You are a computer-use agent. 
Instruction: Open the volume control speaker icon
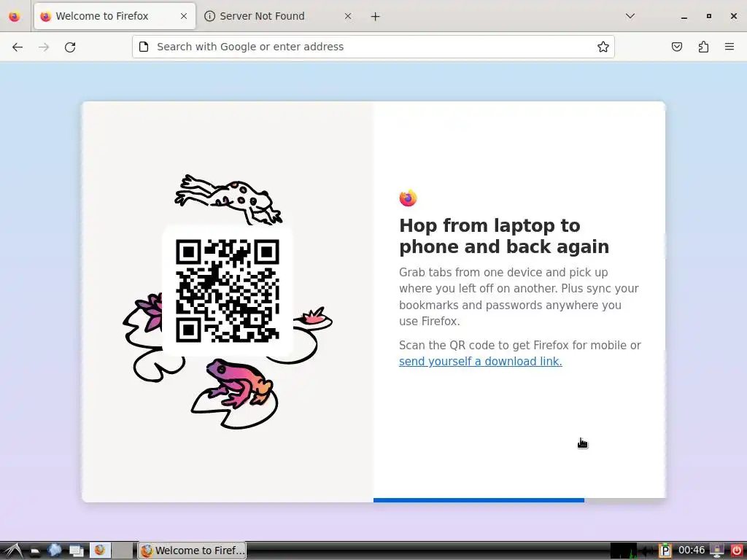tap(647, 551)
